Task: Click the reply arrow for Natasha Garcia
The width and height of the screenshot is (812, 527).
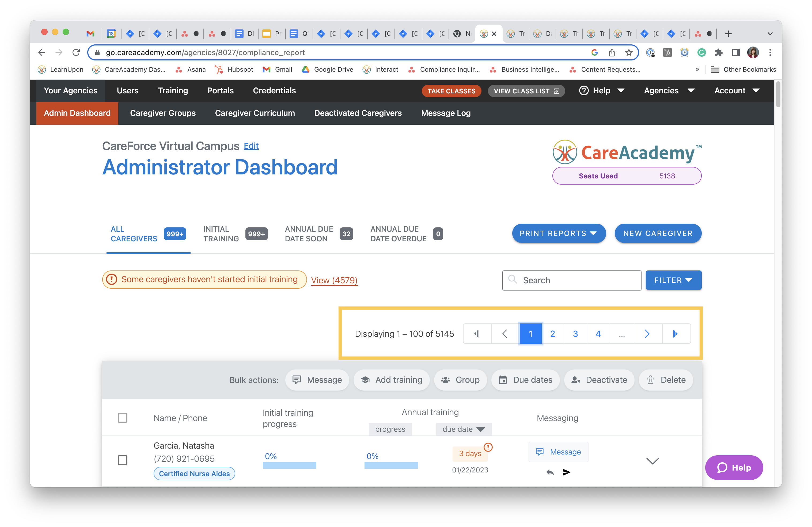Action: (x=550, y=473)
